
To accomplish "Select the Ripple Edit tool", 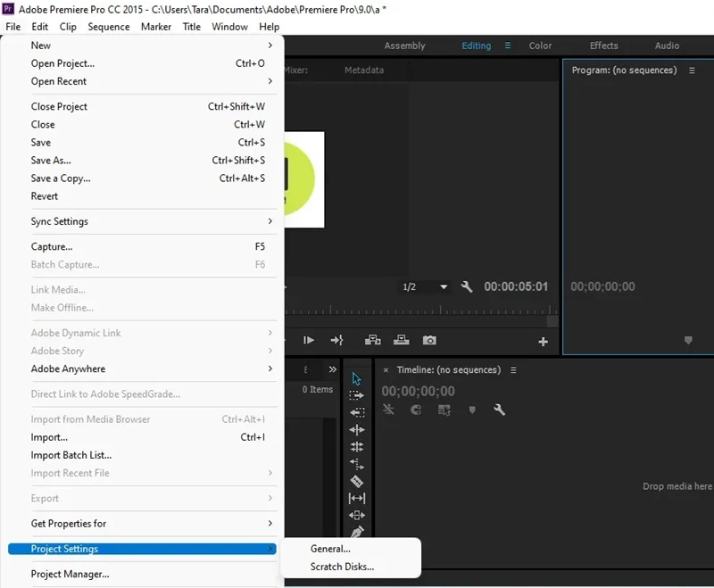I will [x=357, y=429].
